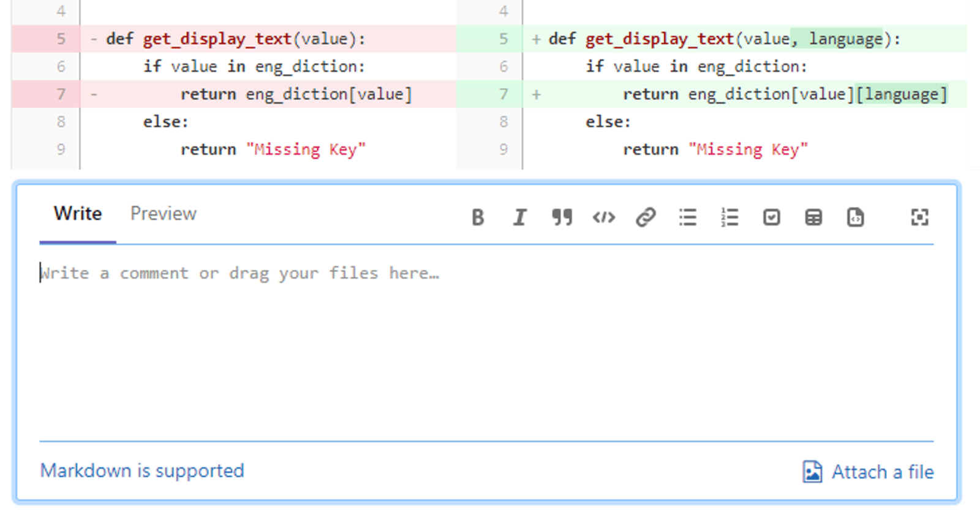This screenshot has height=512, width=980.
Task: Click added line 'return eng_diction[value][language]'
Action: tap(785, 94)
